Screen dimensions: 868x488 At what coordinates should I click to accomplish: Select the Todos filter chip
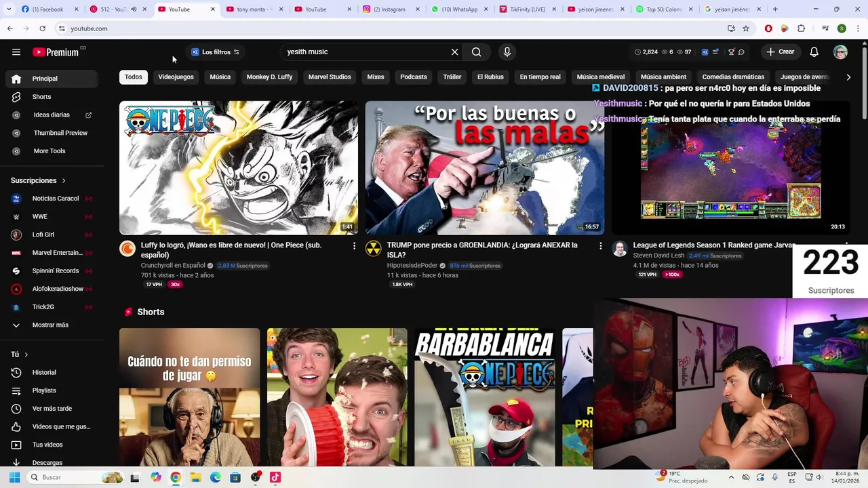point(134,77)
